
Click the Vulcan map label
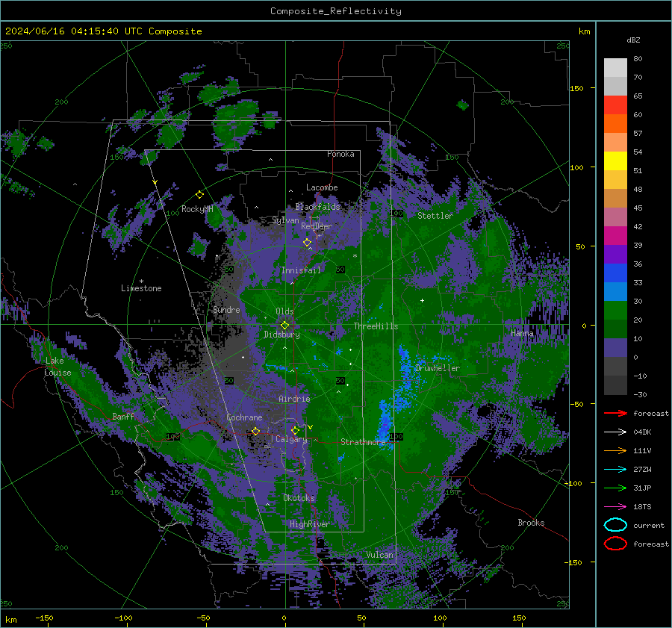point(380,555)
